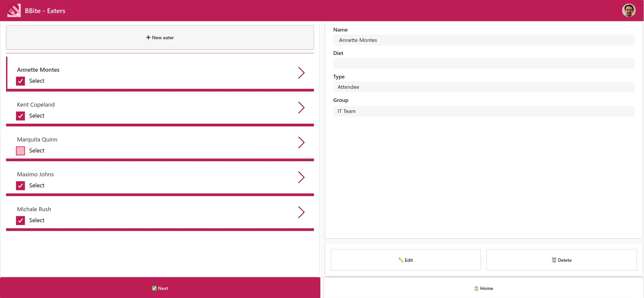
Task: Click the BBite logo icon
Action: click(14, 11)
